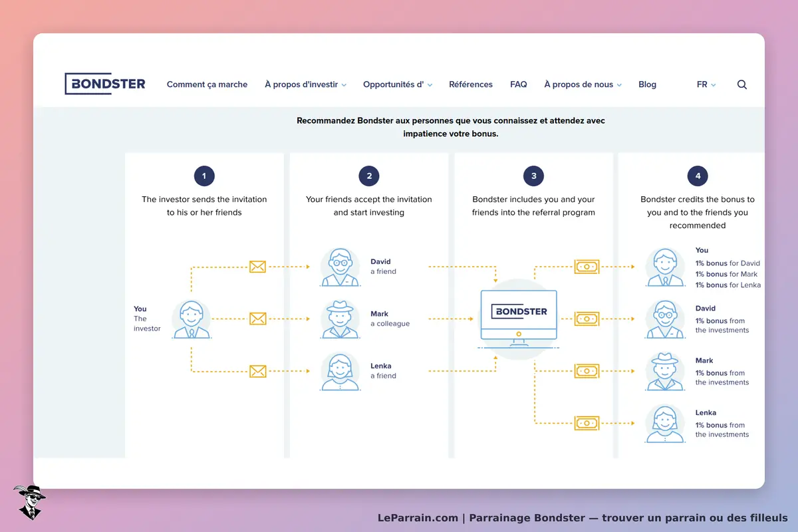
Task: Click '1% bonus for Lenka' text
Action: point(728,285)
